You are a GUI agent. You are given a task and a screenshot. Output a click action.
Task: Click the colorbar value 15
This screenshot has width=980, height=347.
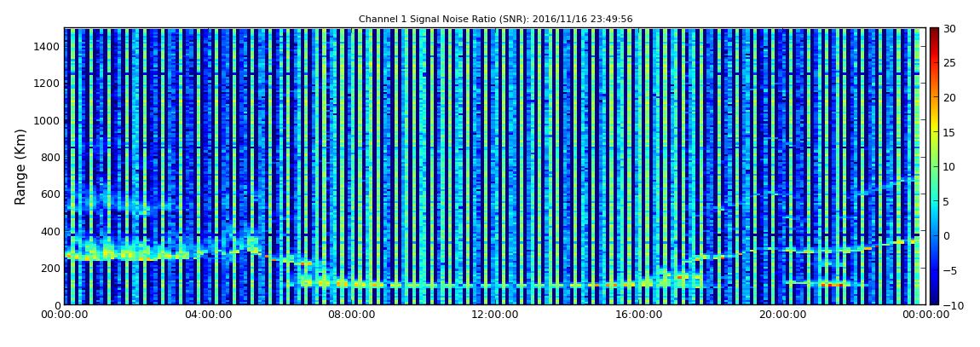(x=950, y=132)
